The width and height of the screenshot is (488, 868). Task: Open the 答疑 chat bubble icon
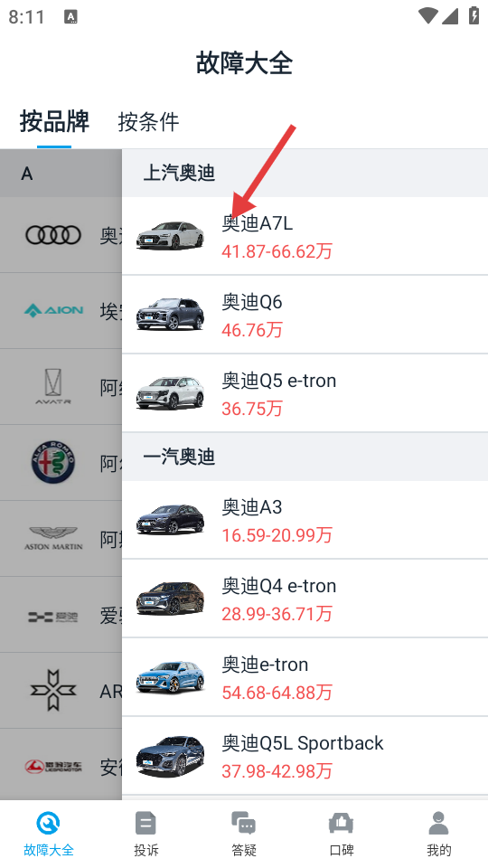click(243, 823)
